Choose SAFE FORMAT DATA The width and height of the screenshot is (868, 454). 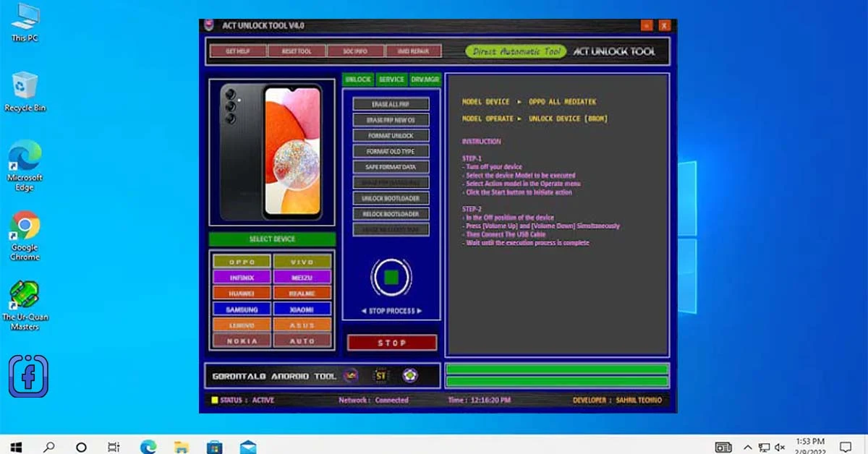391,167
